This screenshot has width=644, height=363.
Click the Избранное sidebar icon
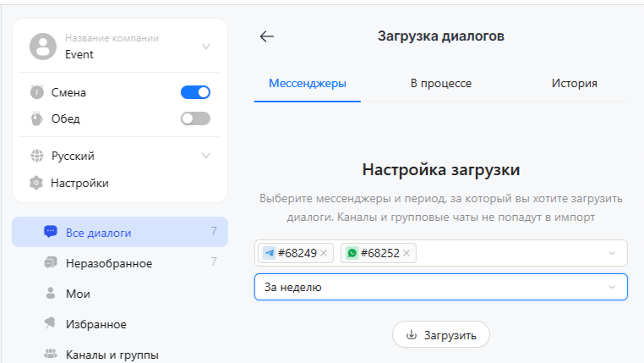point(50,324)
